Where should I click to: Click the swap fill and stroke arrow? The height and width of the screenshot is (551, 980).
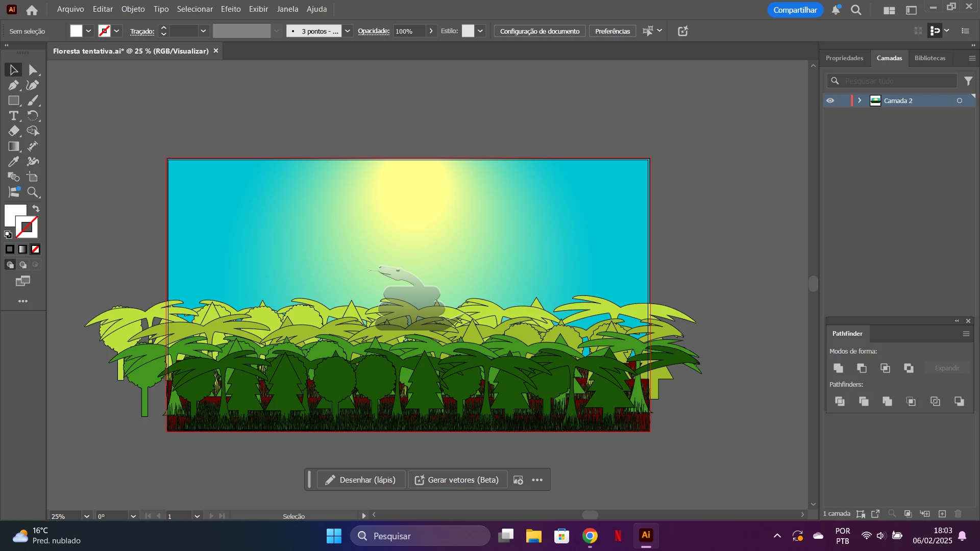[36, 209]
